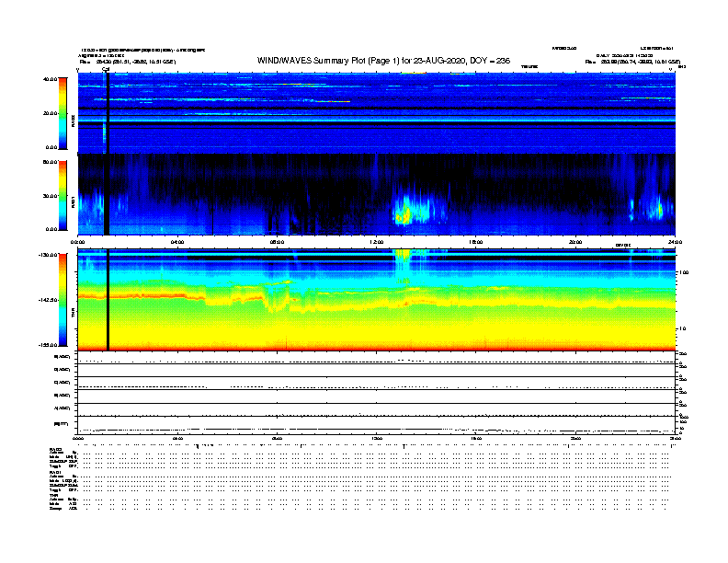Click the -142.50 label on TNR scale
This screenshot has height=563, width=728.
tap(49, 300)
